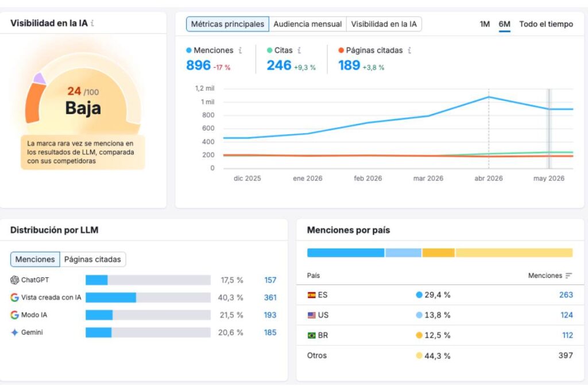Select the 1M time range
The height and width of the screenshot is (392, 588).
pos(485,24)
